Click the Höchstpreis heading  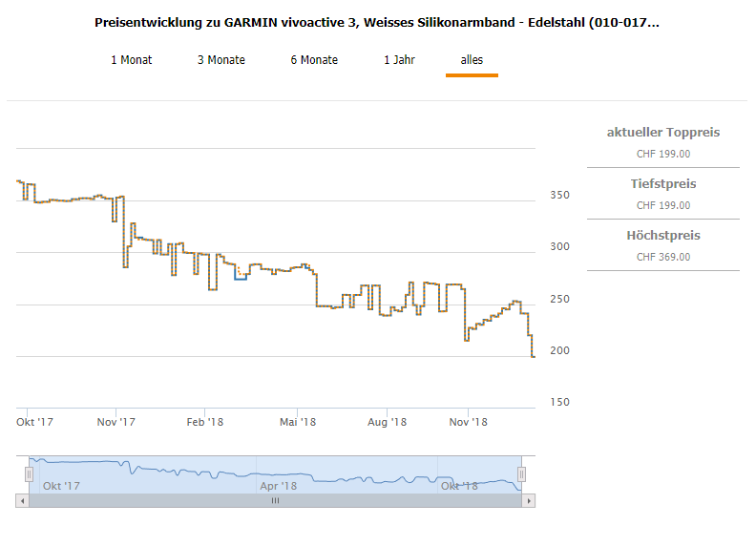tap(663, 236)
